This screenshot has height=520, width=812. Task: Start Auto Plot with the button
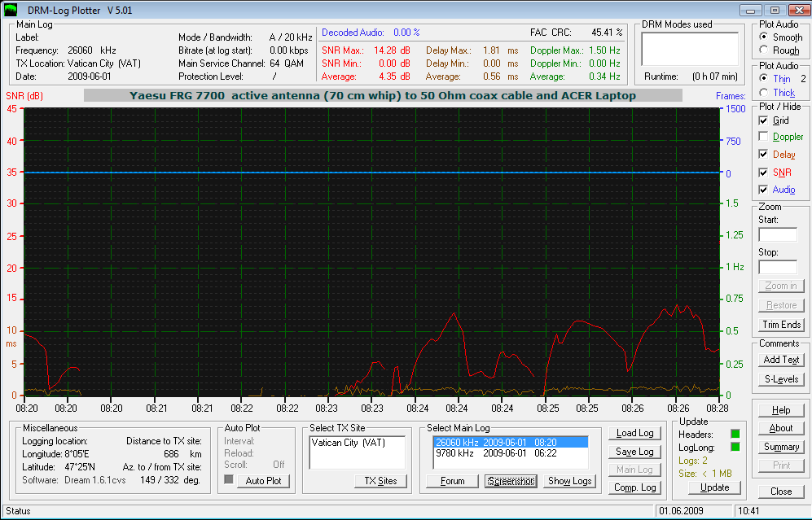(x=263, y=481)
